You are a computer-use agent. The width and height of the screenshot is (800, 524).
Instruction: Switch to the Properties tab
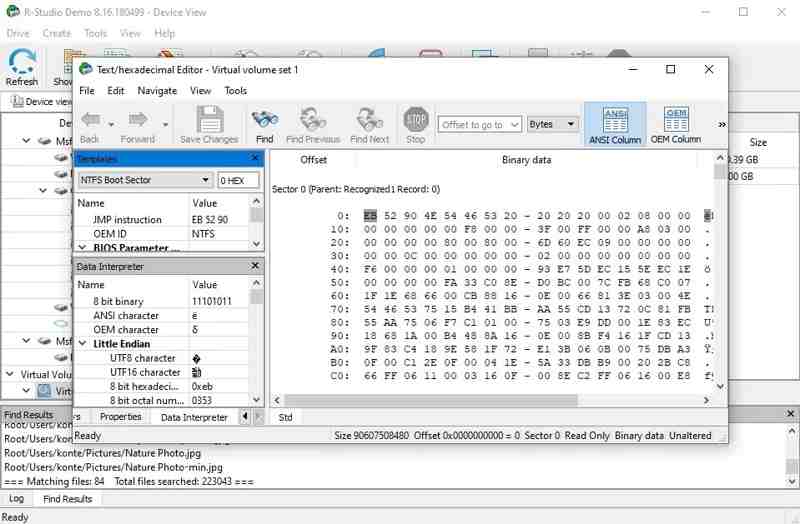click(120, 417)
